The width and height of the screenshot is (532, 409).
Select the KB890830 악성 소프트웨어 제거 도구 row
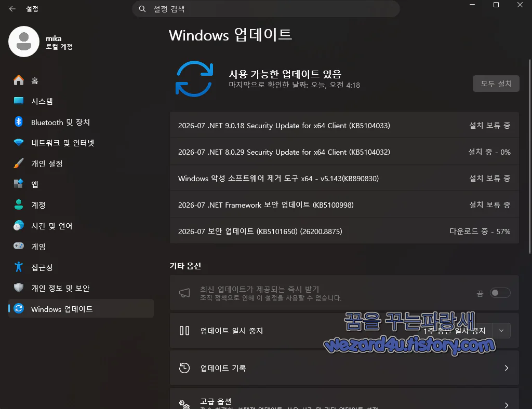(344, 178)
